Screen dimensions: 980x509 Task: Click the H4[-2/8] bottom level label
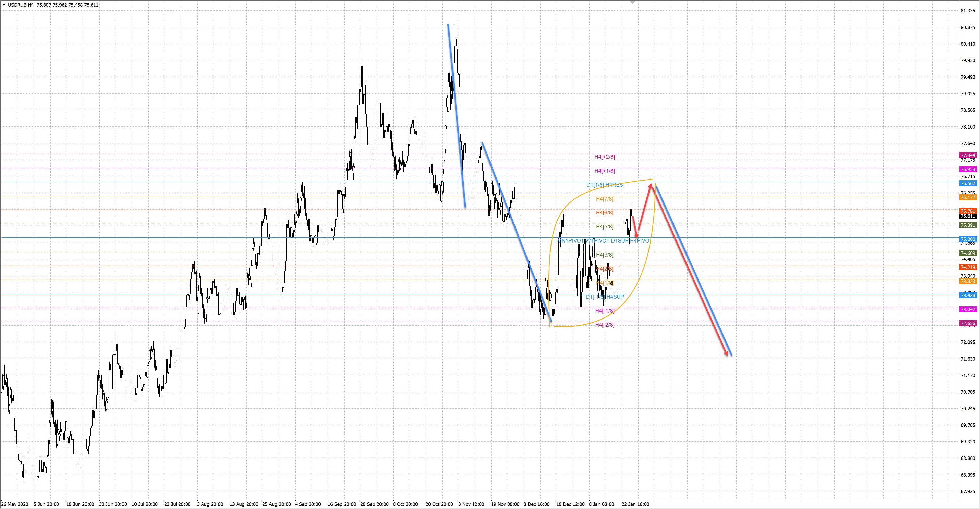coord(605,325)
